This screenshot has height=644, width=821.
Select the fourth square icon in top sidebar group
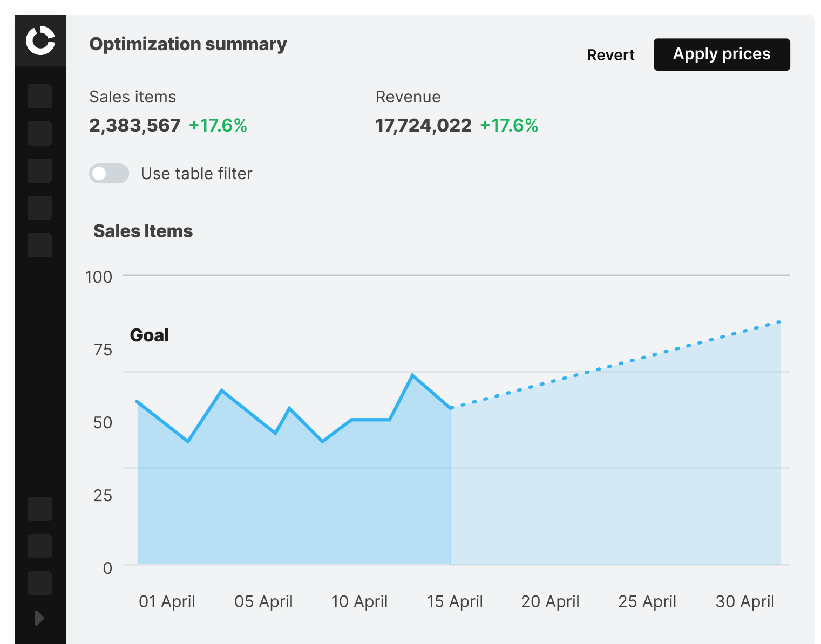click(39, 208)
